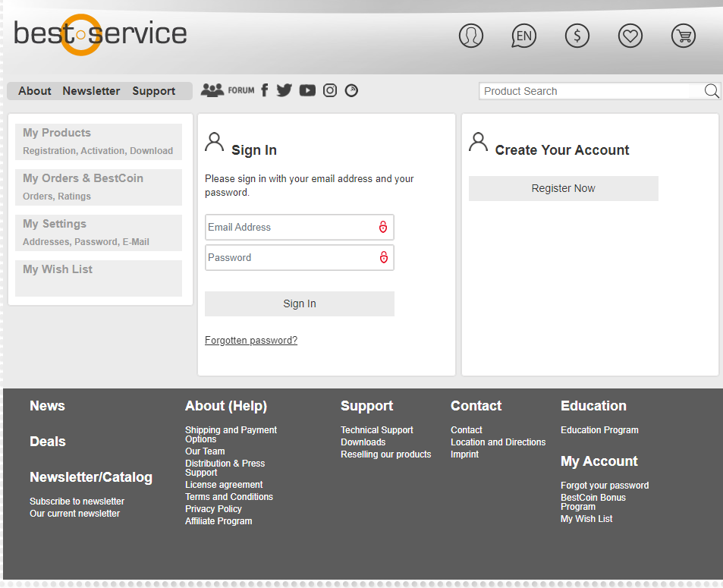
Task: Click the red lock icon in Password field
Action: click(x=383, y=257)
